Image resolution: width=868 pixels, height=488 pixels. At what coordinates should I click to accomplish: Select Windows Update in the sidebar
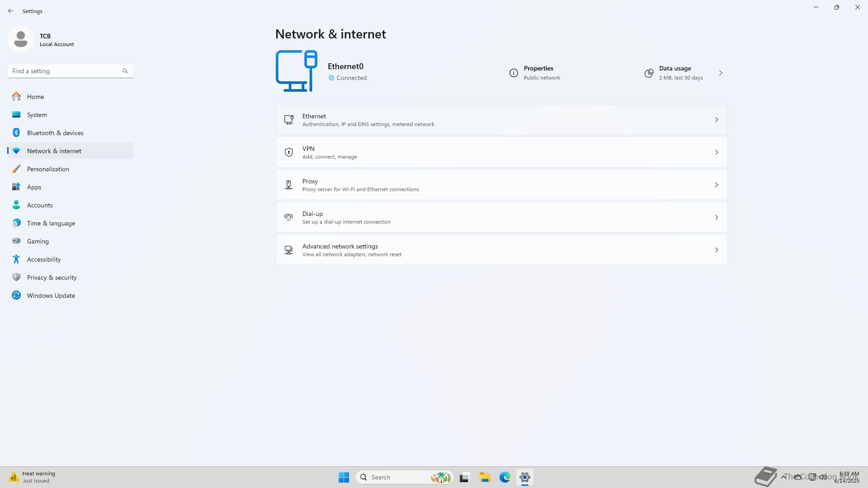click(x=51, y=296)
